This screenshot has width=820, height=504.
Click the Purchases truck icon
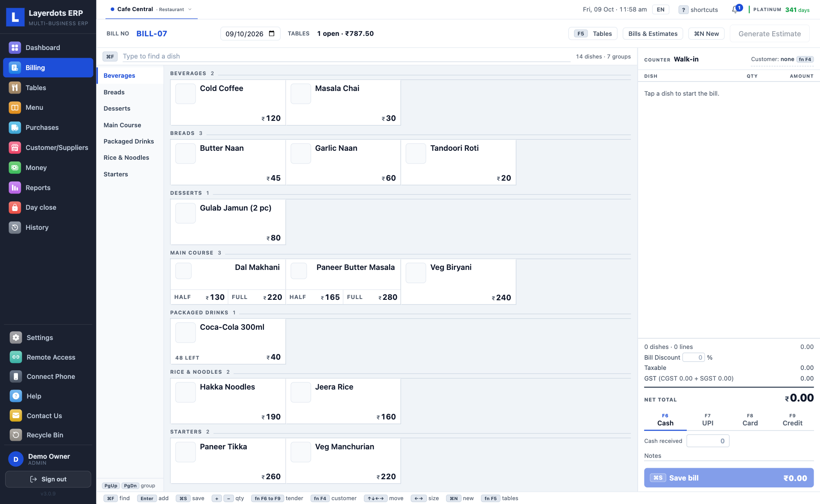[x=15, y=127]
